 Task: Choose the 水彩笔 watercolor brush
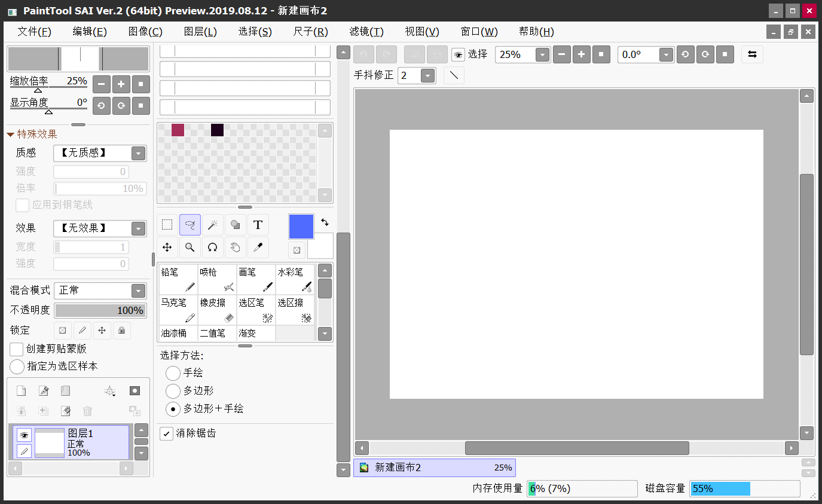coord(295,280)
